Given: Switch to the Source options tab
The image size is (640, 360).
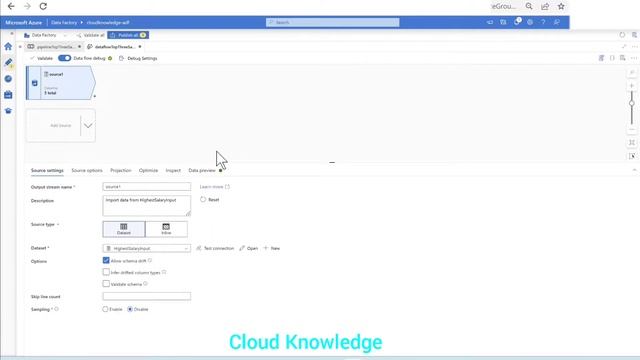Looking at the screenshot, I should pos(87,170).
